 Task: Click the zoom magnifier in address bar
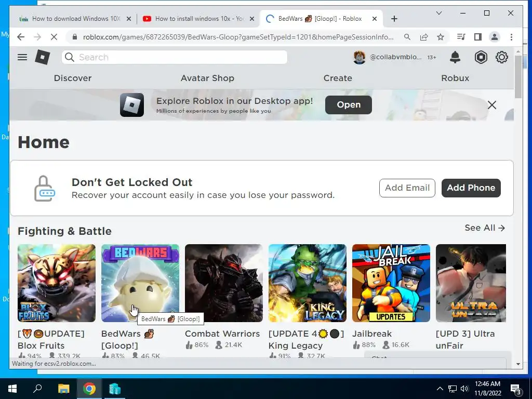click(407, 37)
